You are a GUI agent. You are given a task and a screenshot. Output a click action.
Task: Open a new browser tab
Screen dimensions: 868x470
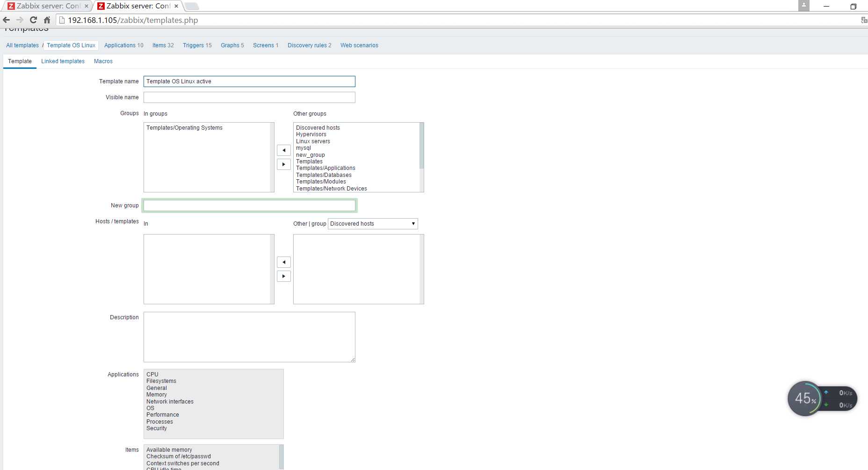[192, 6]
